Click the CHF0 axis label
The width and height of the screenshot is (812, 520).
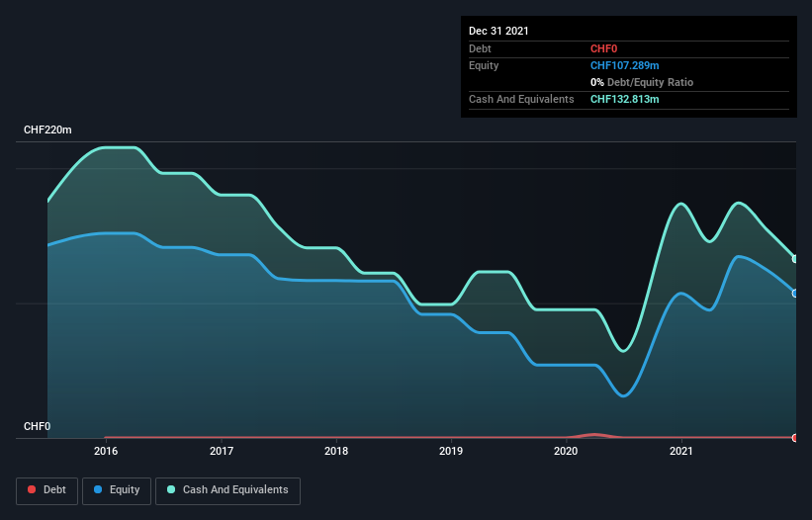(38, 426)
